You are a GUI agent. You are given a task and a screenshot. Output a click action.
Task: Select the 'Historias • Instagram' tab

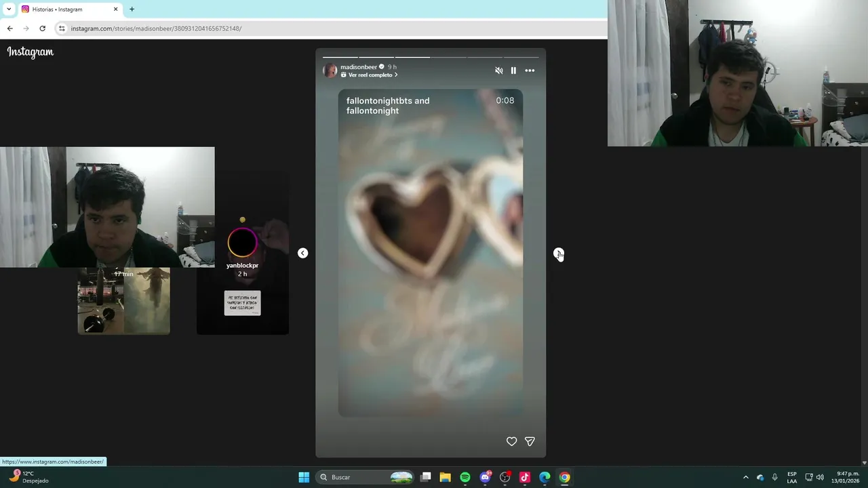(x=69, y=9)
